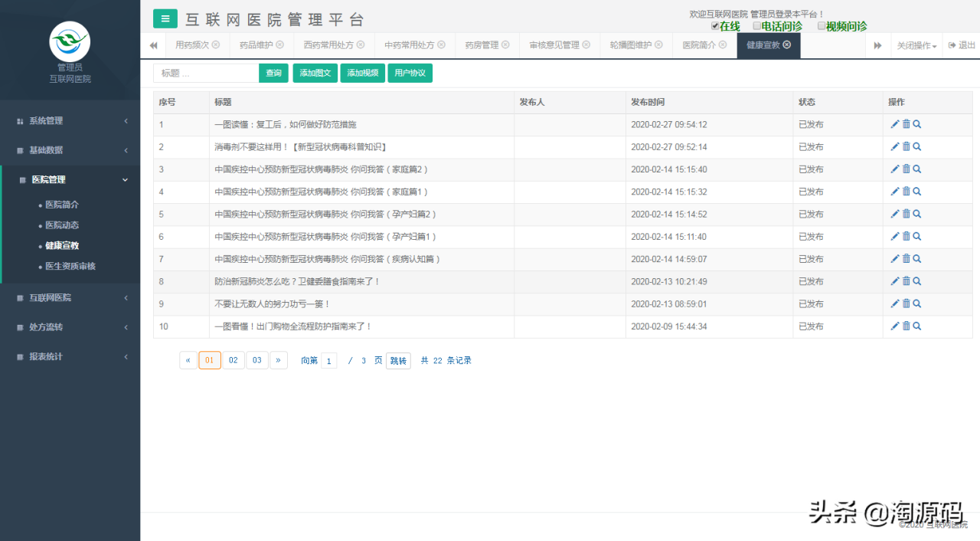Delete row 8 using trash icon
The image size is (980, 541).
(x=906, y=281)
